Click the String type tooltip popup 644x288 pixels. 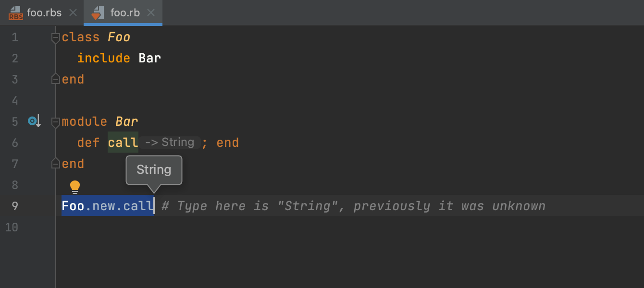click(x=154, y=170)
